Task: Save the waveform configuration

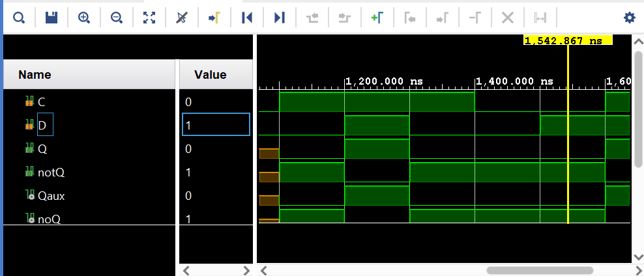Action: 51,18
